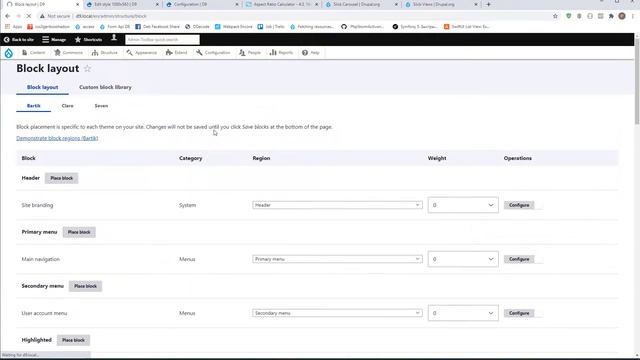Place block in Highlighted region
The width and height of the screenshot is (640, 360).
73,340
